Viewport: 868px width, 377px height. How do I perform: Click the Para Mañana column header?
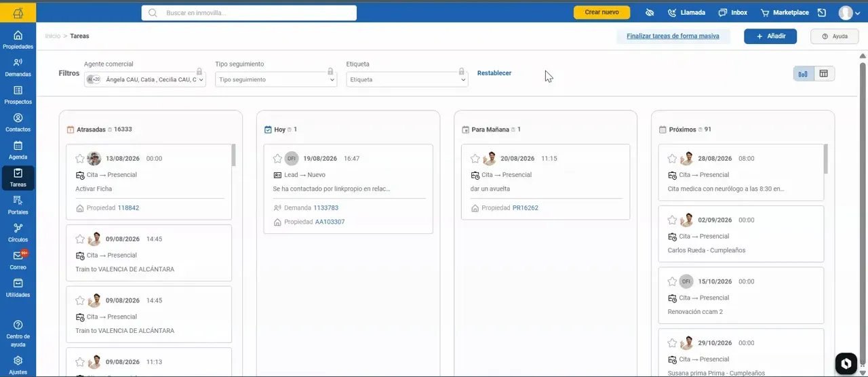click(492, 130)
